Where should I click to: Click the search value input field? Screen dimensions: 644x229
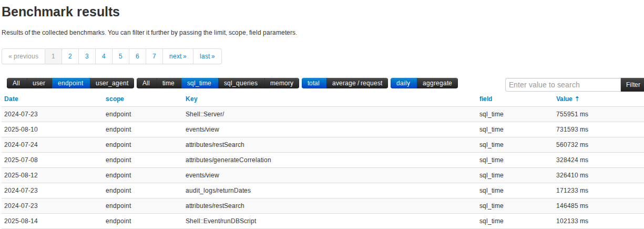click(x=563, y=85)
